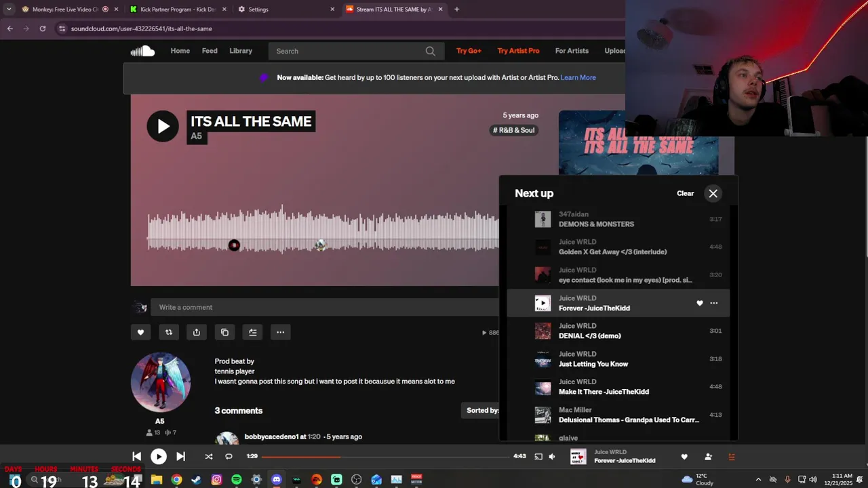The image size is (868, 488).
Task: Open Steam from the taskbar
Action: point(196,479)
